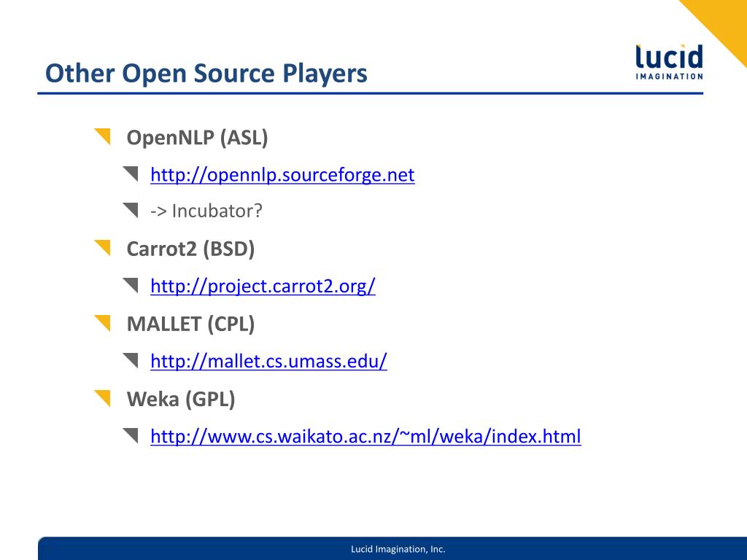Open the opennlp.sourceforge.net link
747x560 pixels.
[282, 175]
